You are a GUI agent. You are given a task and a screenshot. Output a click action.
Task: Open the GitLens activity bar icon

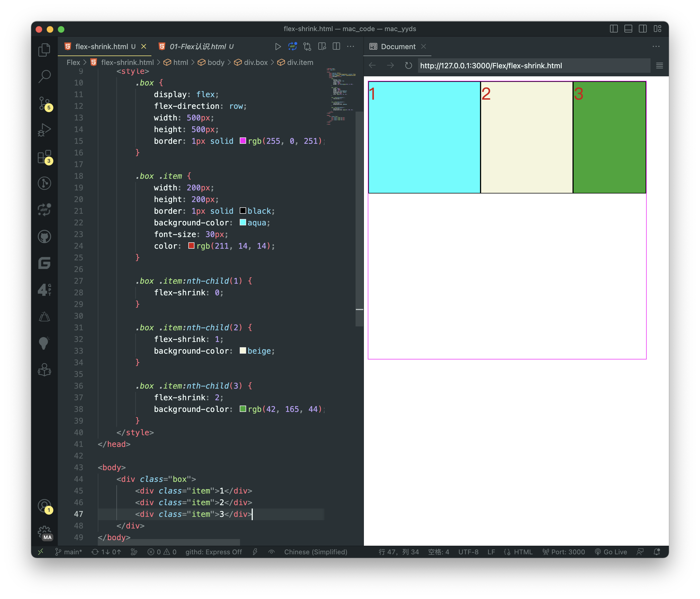point(44,183)
